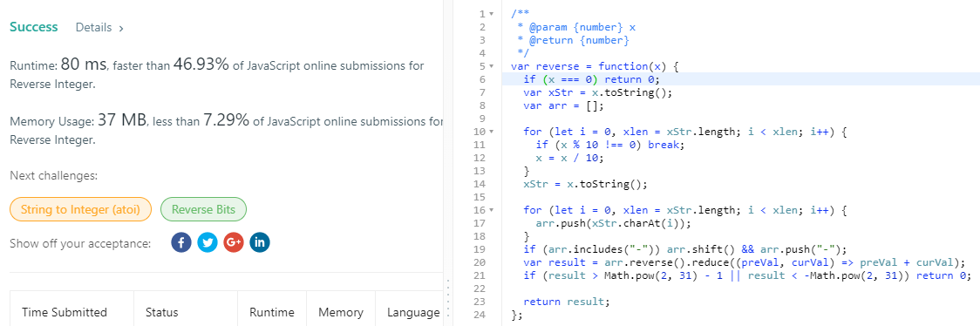Click the Language column header

point(413,312)
